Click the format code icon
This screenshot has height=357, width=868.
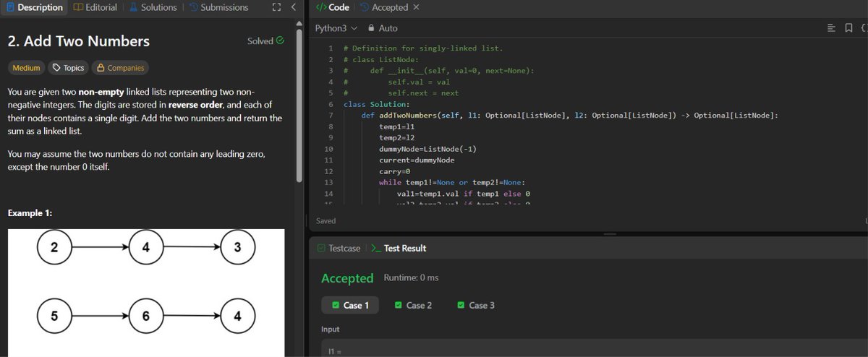tap(830, 28)
